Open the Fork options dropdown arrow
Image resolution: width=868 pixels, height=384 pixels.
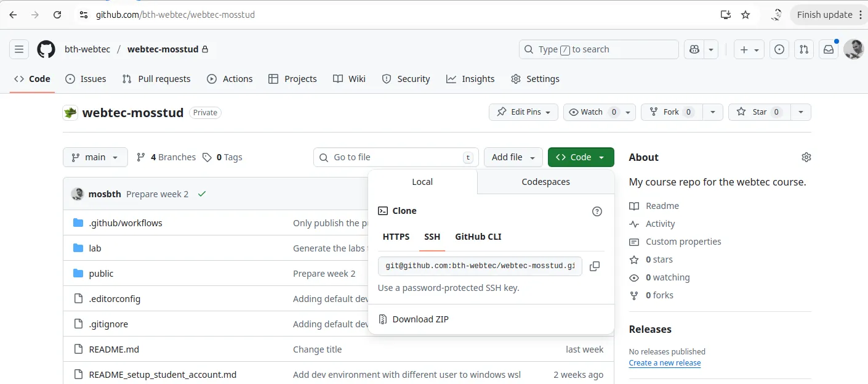point(713,112)
